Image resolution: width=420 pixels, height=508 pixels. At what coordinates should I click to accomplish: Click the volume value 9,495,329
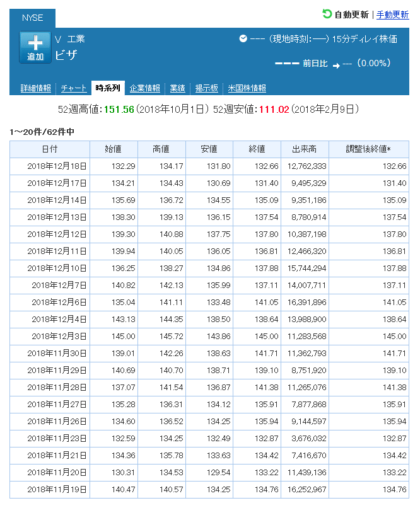click(x=309, y=183)
